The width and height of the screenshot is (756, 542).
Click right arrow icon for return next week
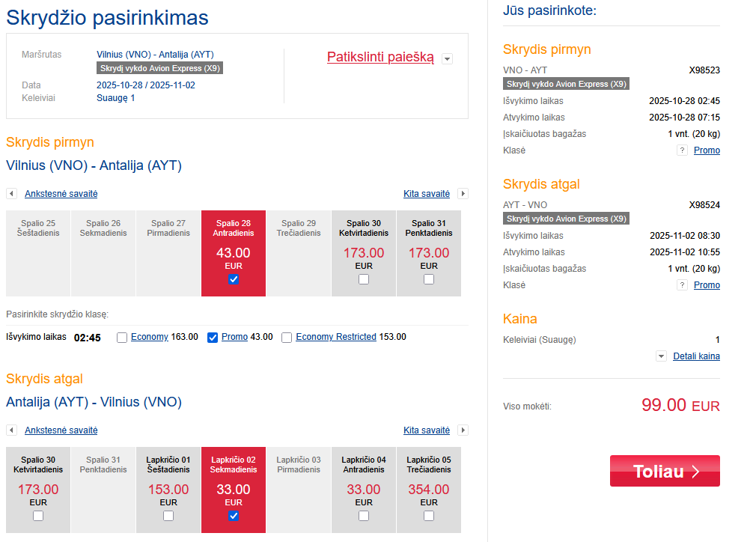click(x=463, y=430)
